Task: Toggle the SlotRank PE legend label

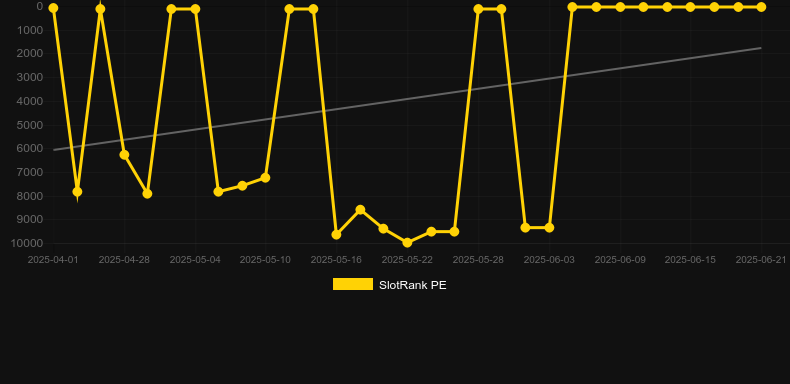Action: click(x=412, y=285)
